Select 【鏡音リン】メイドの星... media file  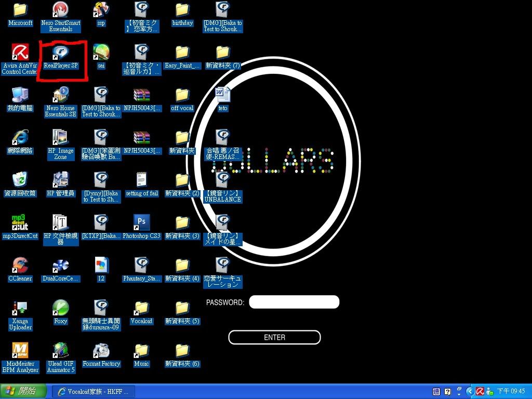pyautogui.click(x=223, y=230)
